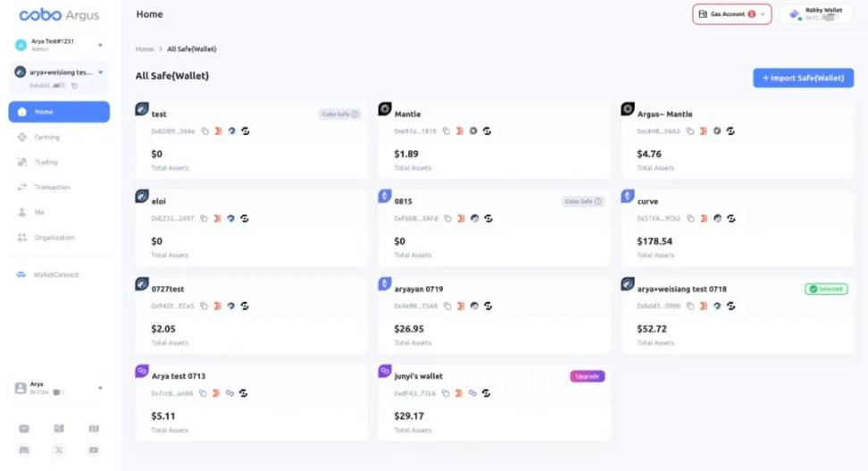Copy the sidebar arya+weisiang address

click(75, 86)
